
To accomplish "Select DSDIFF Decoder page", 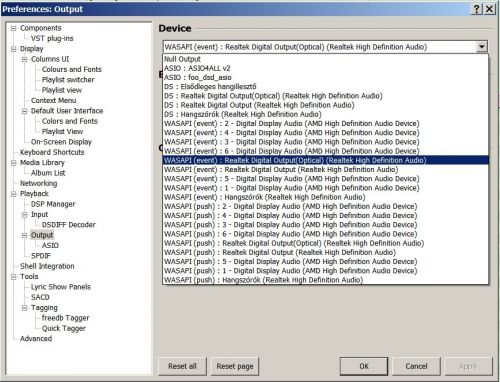I will tap(68, 225).
